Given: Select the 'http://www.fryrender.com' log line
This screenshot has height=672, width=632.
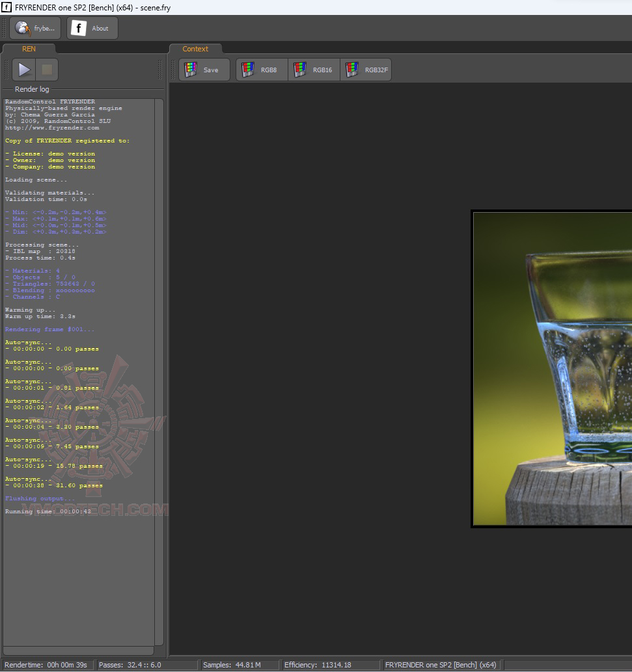Looking at the screenshot, I should click(52, 128).
